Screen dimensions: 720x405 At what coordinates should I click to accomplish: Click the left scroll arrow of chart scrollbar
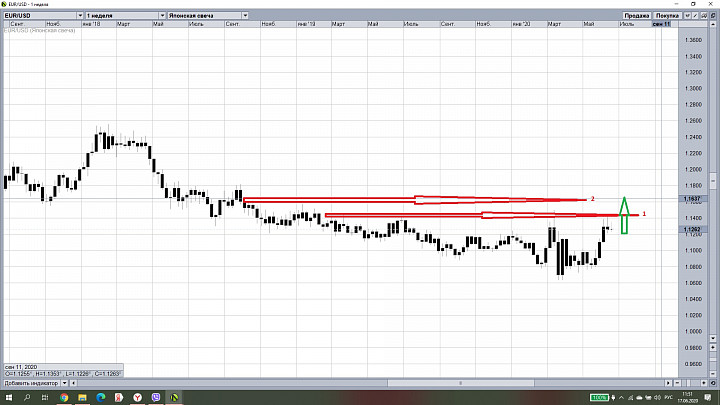(x=73, y=383)
